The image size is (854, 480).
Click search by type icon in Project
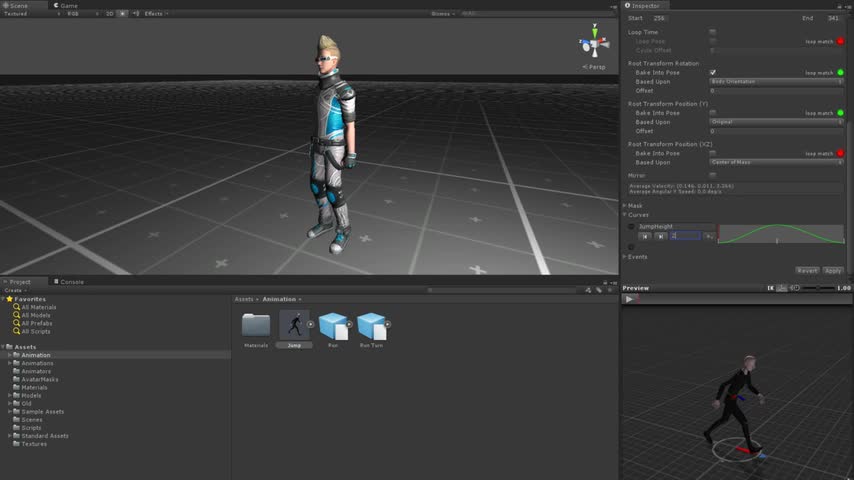588,290
